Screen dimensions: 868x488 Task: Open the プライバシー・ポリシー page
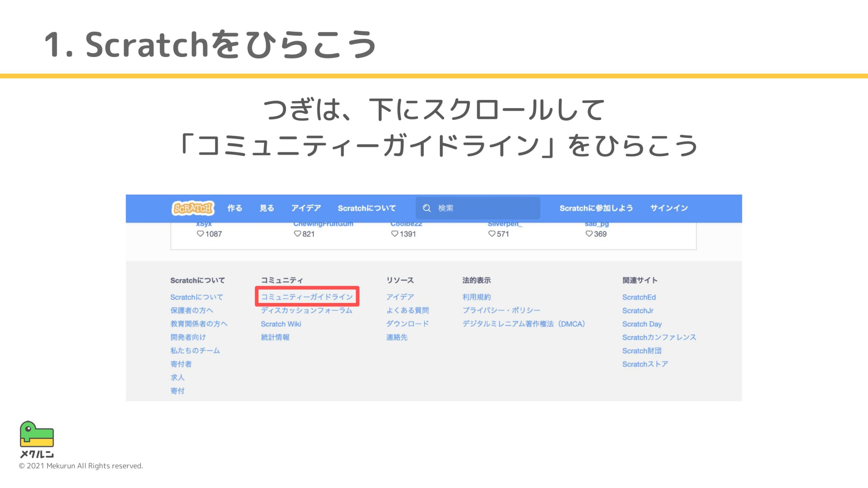501,310
